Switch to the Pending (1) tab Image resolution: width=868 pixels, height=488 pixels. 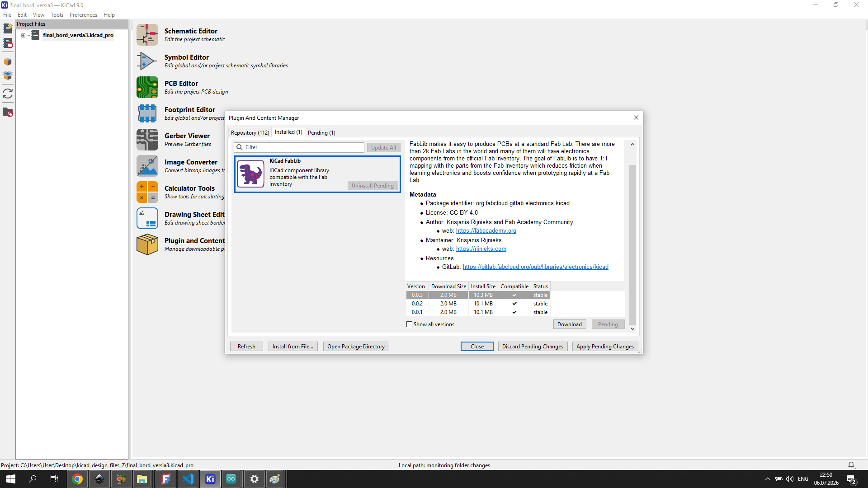(321, 132)
